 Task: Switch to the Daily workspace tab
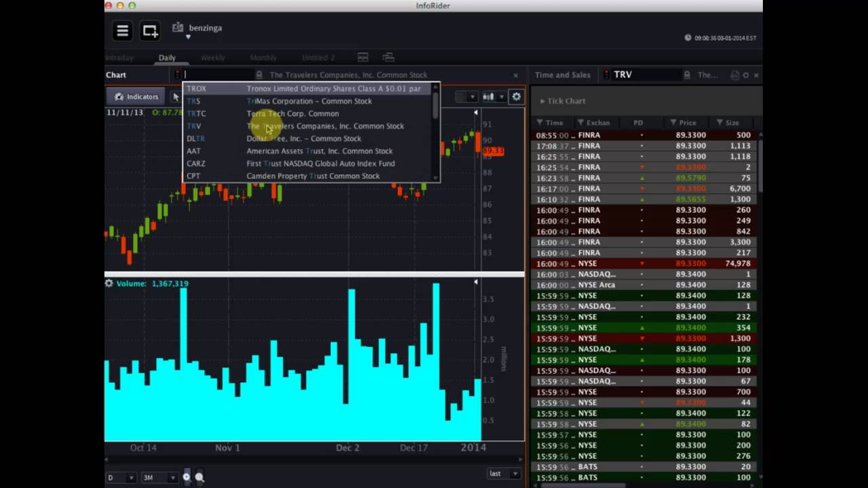(x=167, y=58)
